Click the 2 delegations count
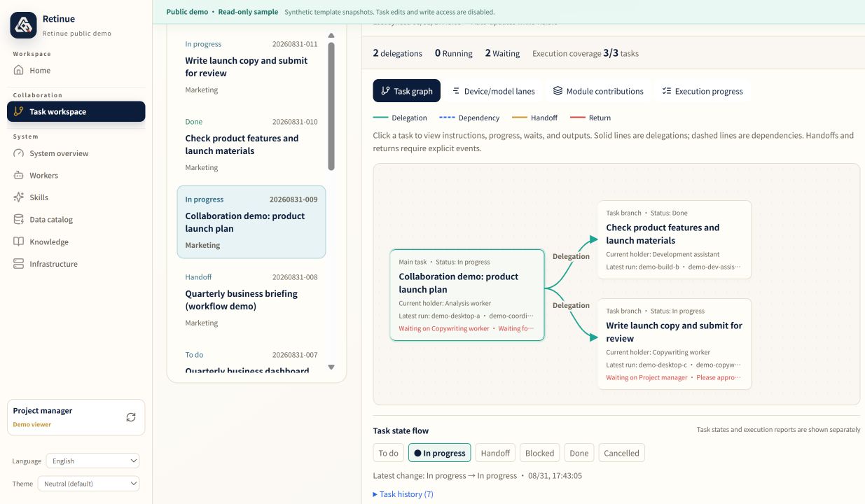Screen dimensions: 865x504 398,53
